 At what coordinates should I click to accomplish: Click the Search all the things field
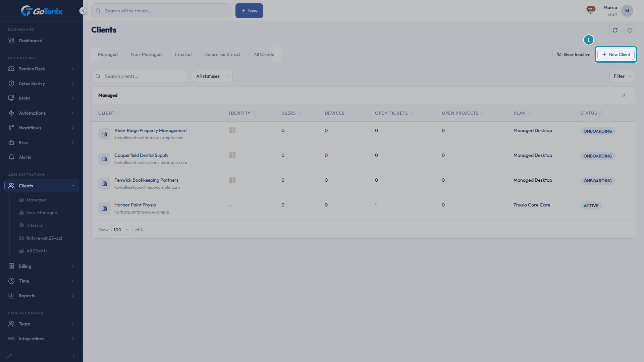pos(161,11)
